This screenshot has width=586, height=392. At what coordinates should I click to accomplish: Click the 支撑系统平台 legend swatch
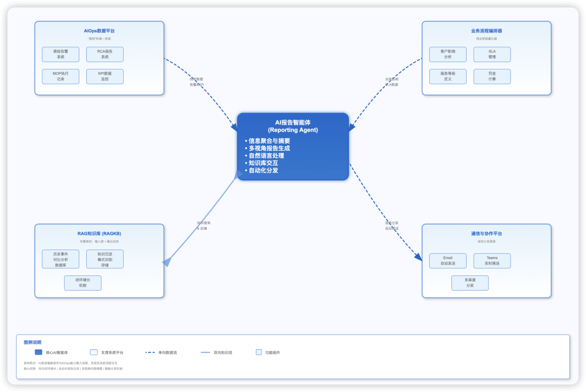point(94,352)
